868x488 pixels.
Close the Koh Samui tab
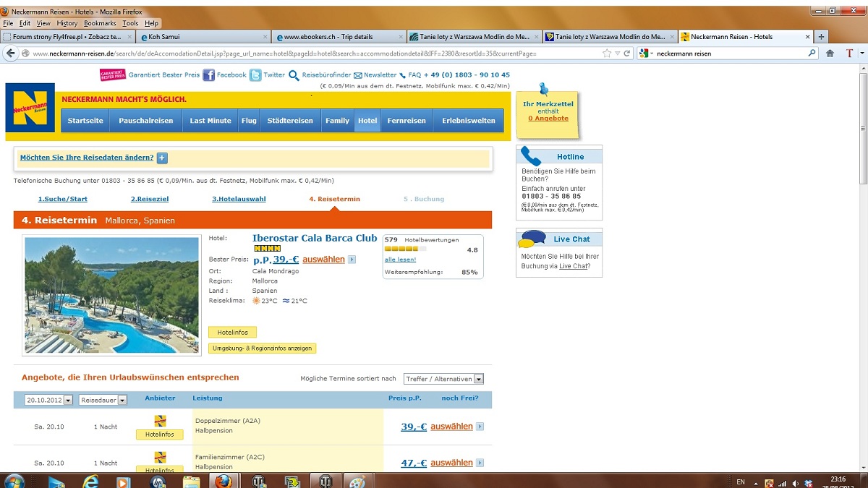coord(265,37)
